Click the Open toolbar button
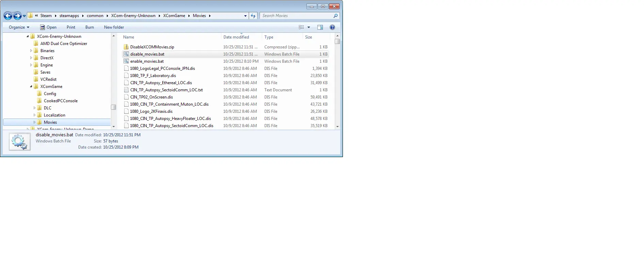Viewport: 644px width, 260px height. click(x=48, y=27)
